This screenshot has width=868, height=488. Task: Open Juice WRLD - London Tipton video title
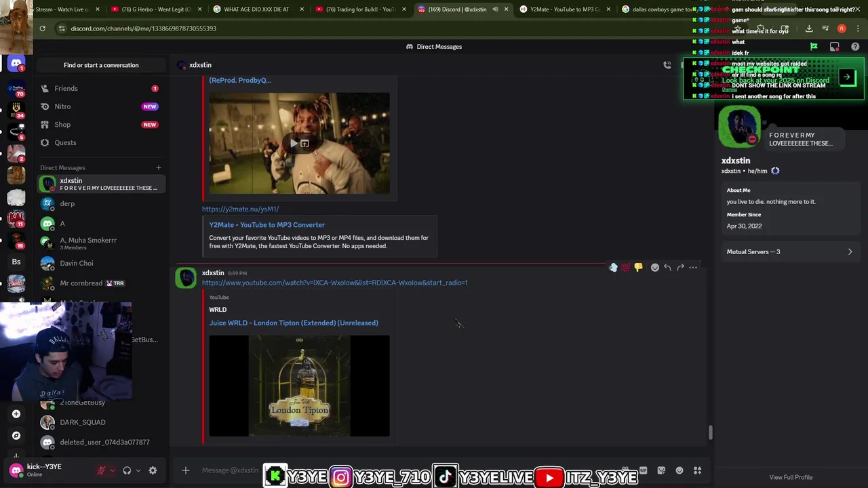coord(294,323)
